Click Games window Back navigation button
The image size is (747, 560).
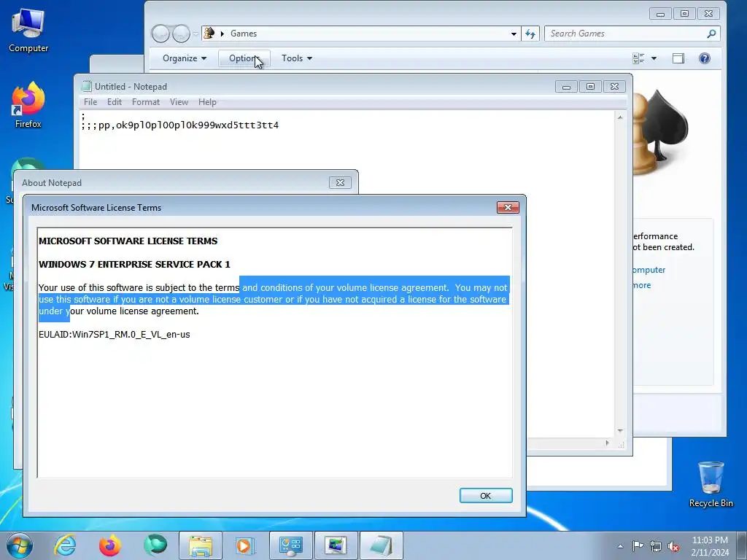(160, 34)
